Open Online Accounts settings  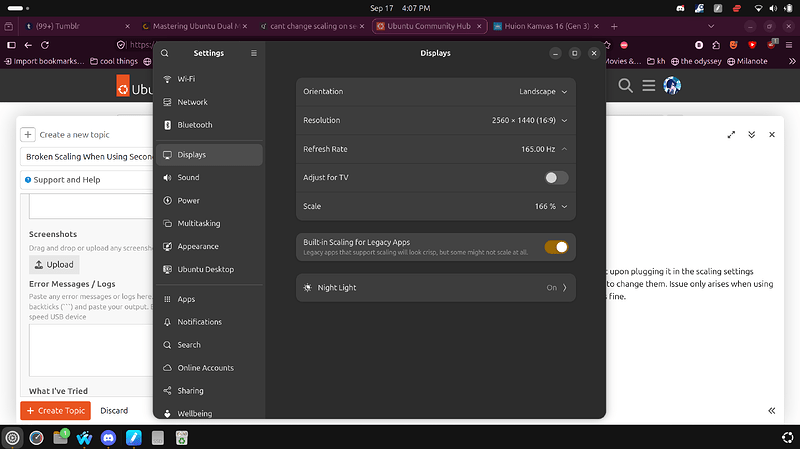click(x=209, y=368)
